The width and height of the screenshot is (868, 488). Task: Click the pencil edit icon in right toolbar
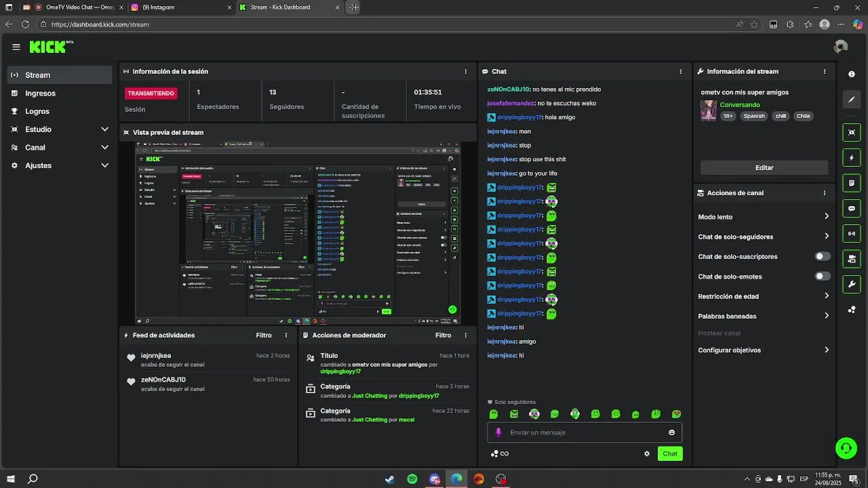point(852,100)
